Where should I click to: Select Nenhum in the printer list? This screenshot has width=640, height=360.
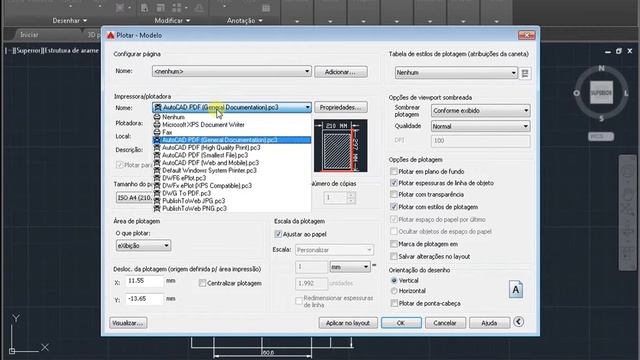tap(231, 117)
